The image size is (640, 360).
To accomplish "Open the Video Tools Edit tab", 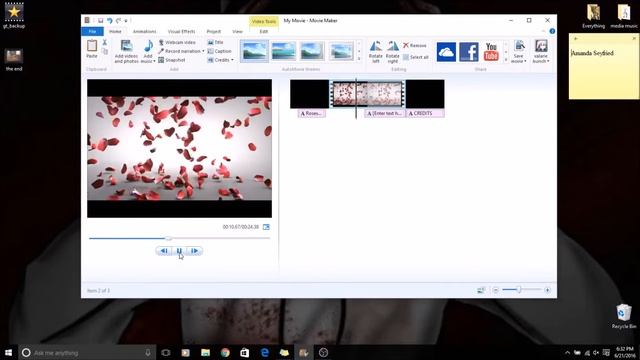I will [264, 31].
